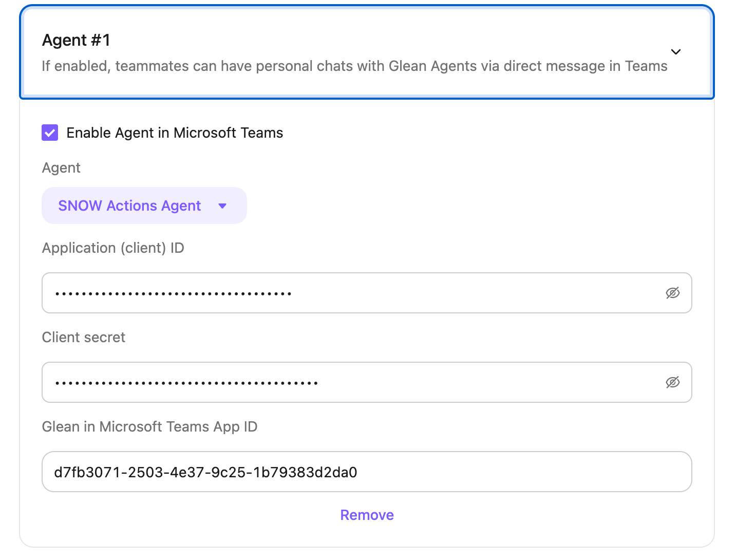Click the Agent #1 heading text
The width and height of the screenshot is (755, 560).
click(x=76, y=40)
